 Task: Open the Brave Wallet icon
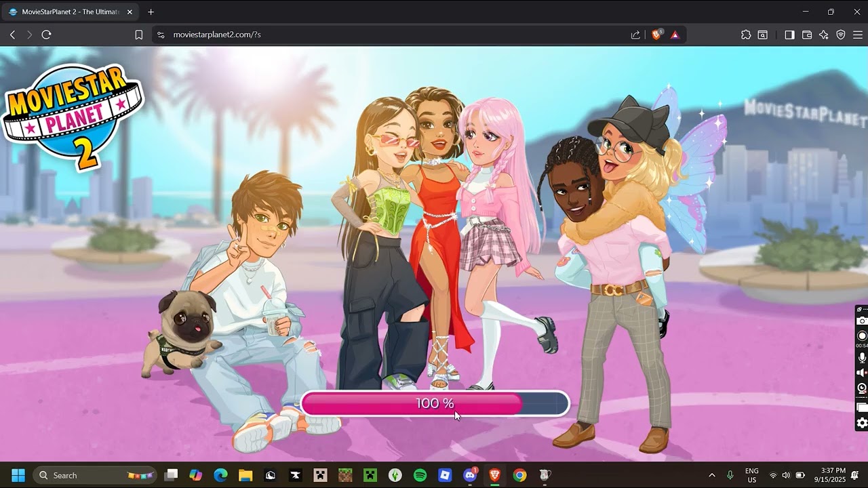coord(807,35)
